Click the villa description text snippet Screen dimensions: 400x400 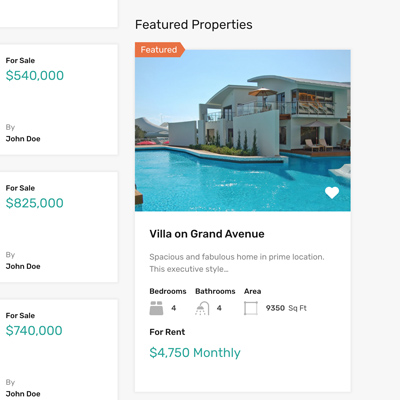click(237, 263)
